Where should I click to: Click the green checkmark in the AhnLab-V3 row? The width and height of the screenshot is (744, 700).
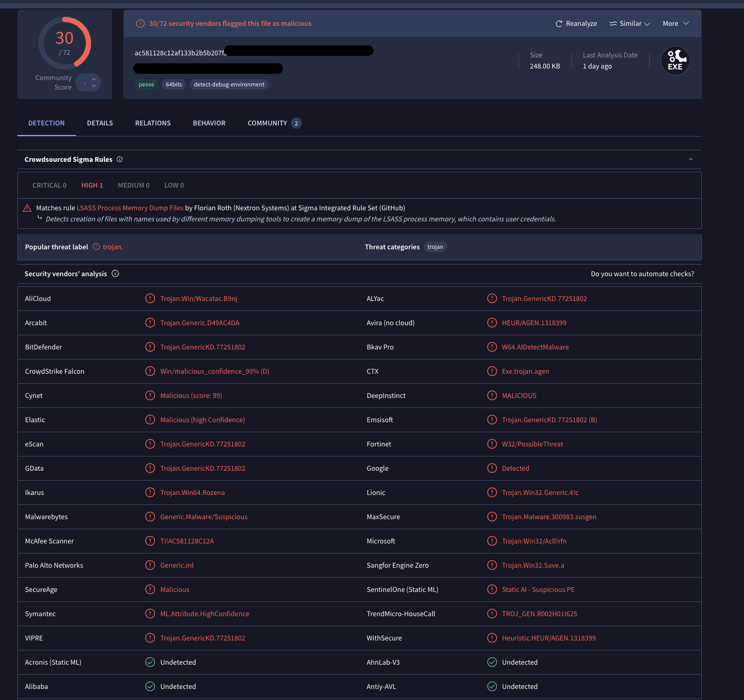pos(492,662)
